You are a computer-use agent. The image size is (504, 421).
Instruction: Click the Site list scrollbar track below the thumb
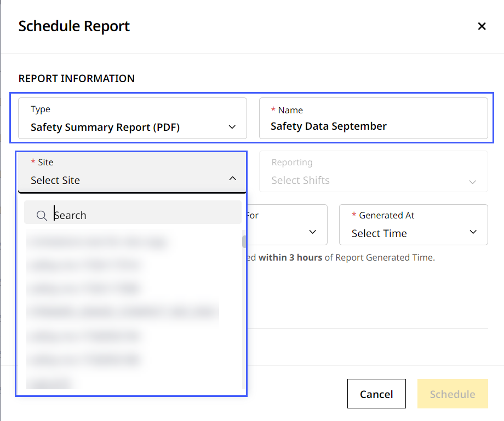(x=244, y=328)
